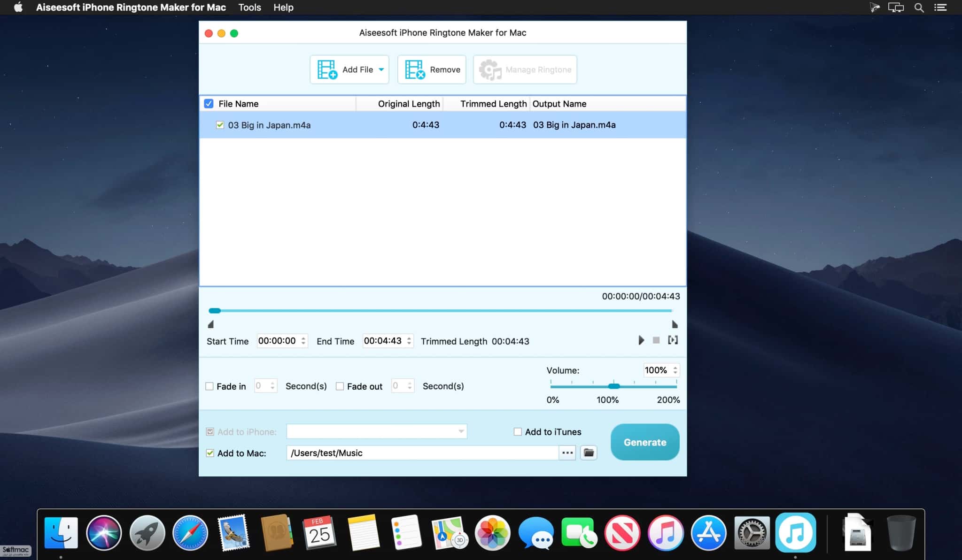The image size is (962, 560).
Task: Open iTunes from the Dock
Action: click(665, 533)
